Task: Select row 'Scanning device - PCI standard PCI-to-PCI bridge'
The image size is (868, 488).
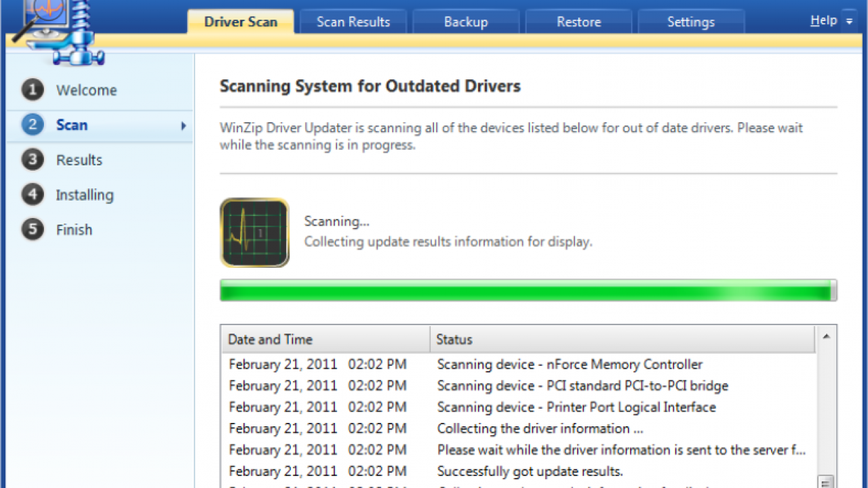Action: point(519,386)
